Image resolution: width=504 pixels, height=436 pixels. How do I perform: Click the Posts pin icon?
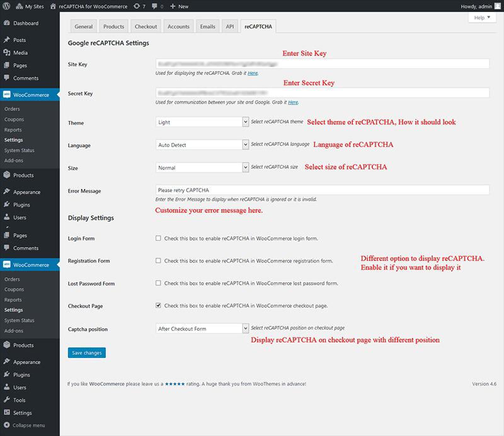coord(6,40)
